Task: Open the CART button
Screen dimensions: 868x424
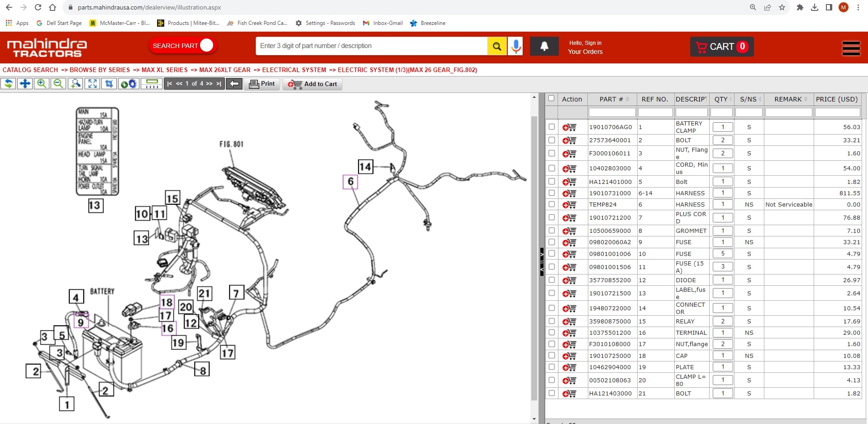Action: (x=722, y=47)
